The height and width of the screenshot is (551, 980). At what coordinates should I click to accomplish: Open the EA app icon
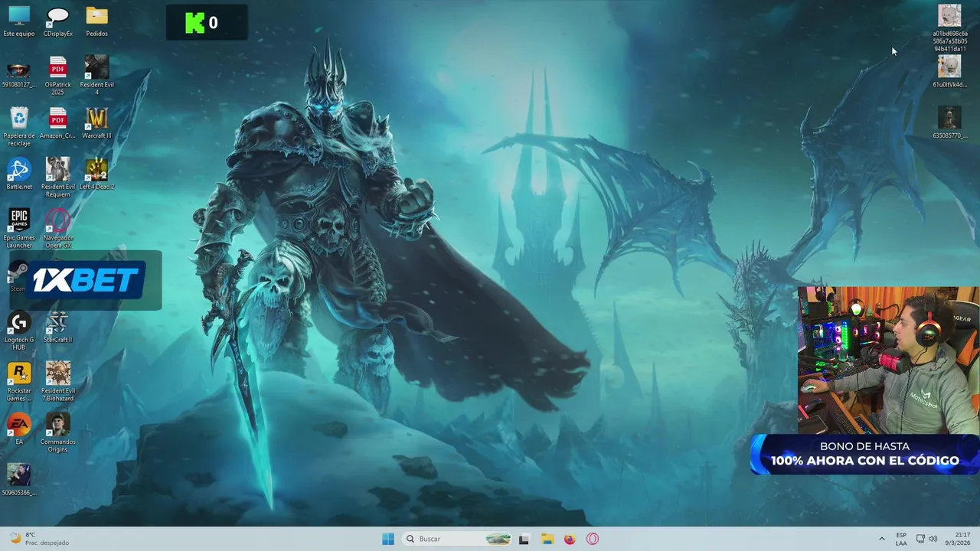pyautogui.click(x=19, y=429)
